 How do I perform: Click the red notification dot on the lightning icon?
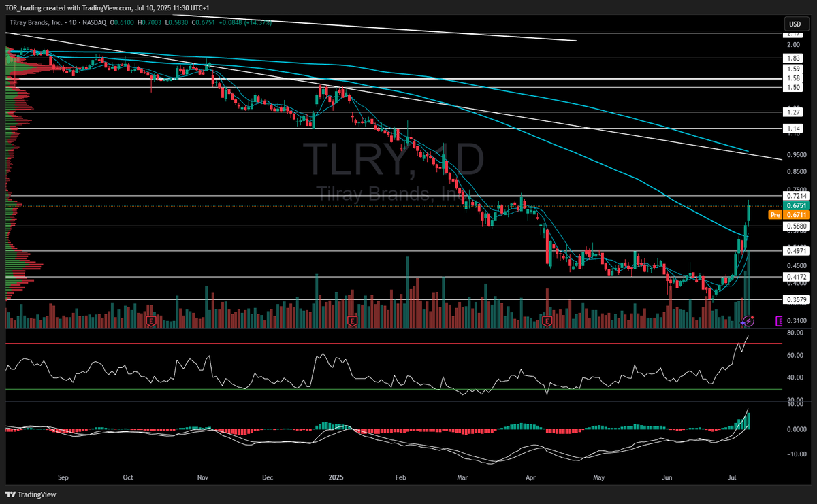tap(752, 317)
